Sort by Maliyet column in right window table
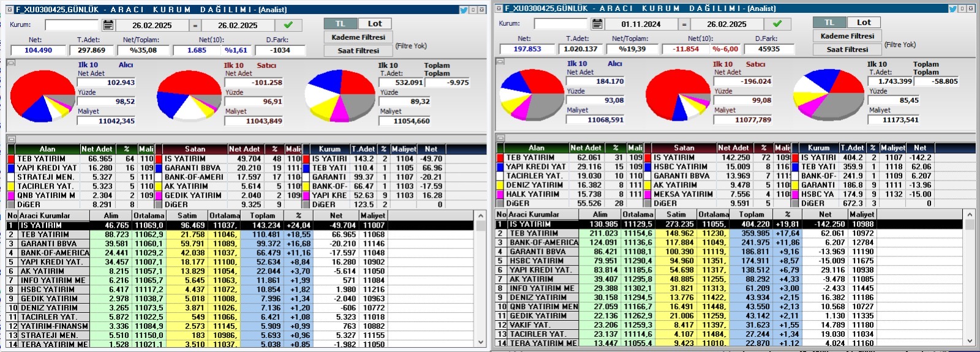This screenshot has height=352, width=980. coord(862,214)
